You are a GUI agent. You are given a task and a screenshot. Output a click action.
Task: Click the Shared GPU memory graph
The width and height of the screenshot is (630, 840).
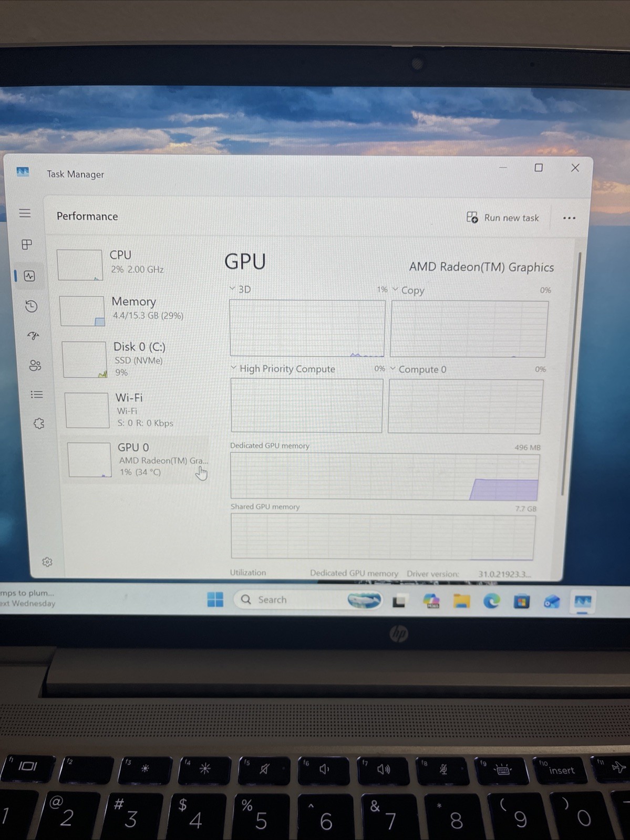(x=383, y=537)
